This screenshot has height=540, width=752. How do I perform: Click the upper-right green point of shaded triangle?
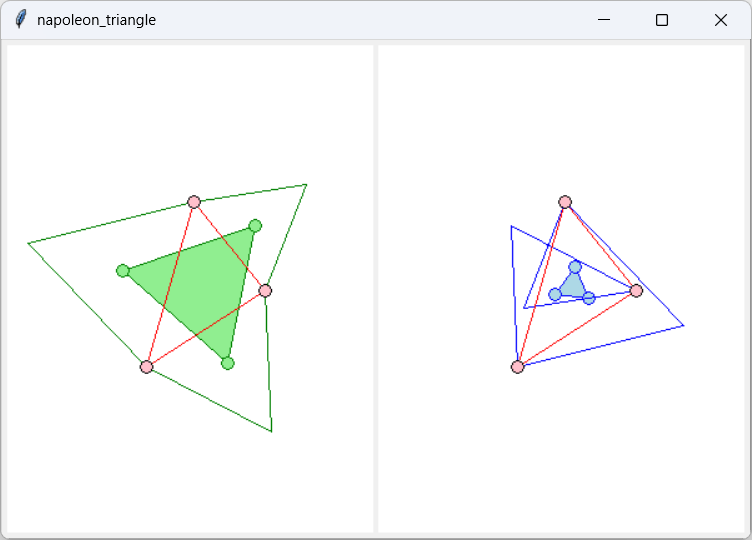(x=255, y=226)
